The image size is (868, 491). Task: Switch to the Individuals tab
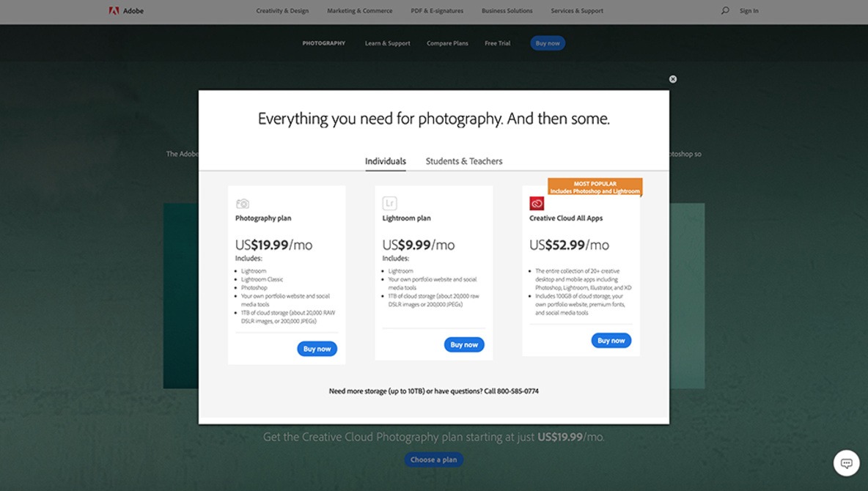[x=386, y=161]
